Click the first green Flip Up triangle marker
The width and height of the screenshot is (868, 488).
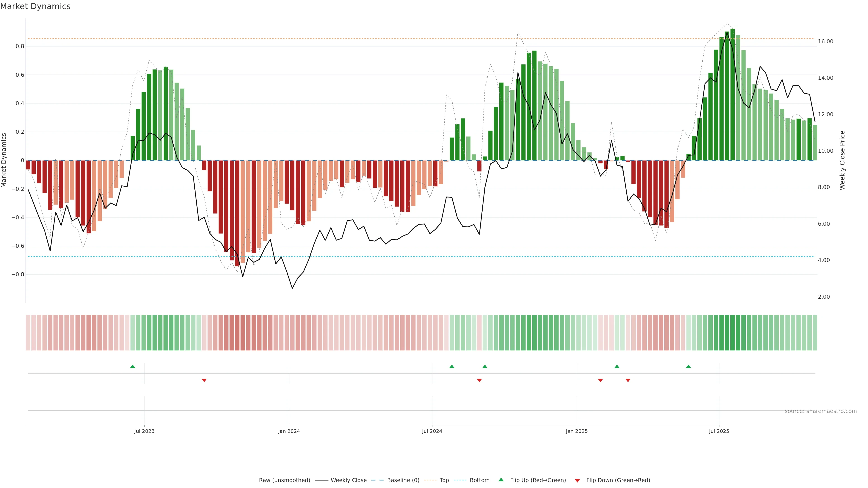pos(132,366)
